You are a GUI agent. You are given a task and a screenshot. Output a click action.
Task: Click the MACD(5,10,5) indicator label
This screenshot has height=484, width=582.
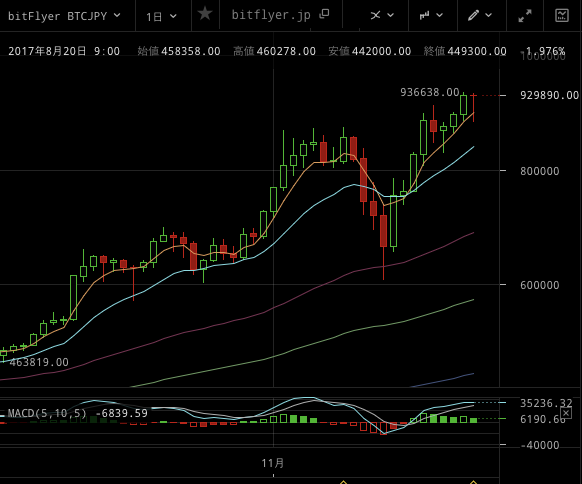tap(47, 413)
